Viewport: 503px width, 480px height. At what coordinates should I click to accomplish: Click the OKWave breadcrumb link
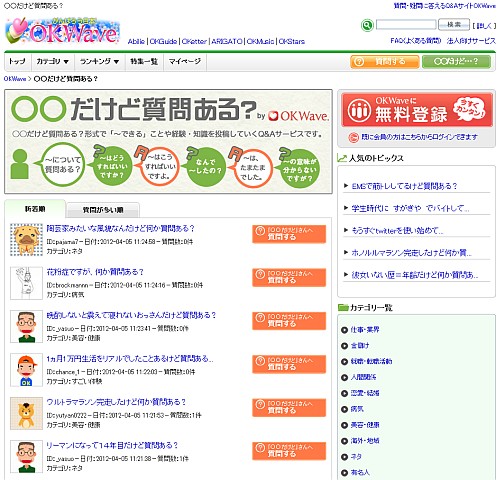(15, 79)
